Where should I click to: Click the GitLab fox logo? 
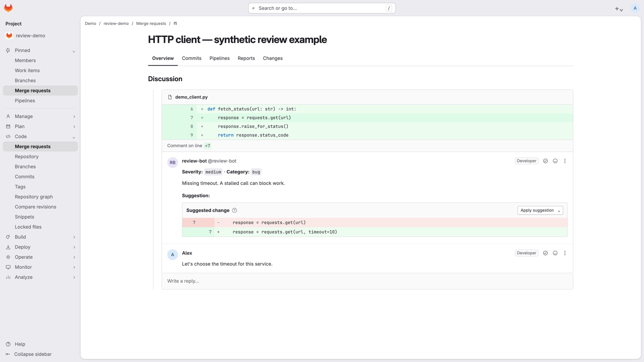click(8, 8)
